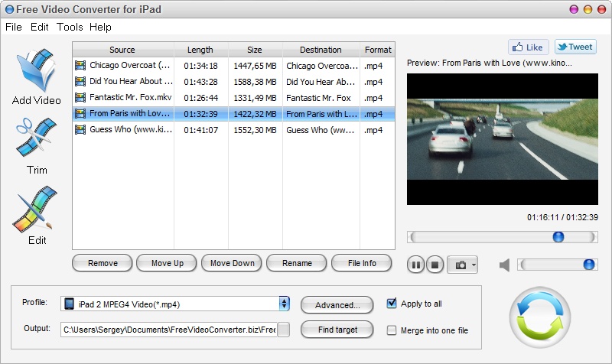Click the Rename button
612x364 pixels.
click(297, 263)
